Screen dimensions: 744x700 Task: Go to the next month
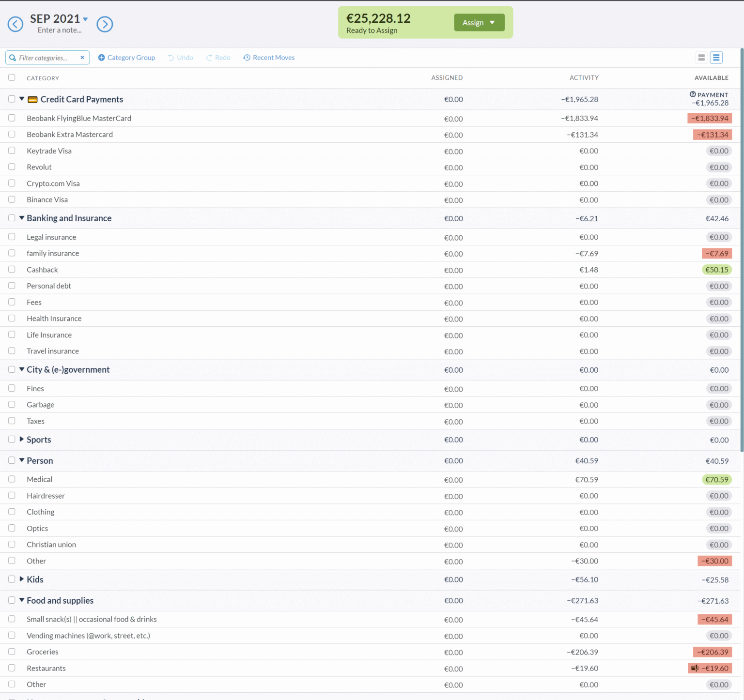click(105, 24)
